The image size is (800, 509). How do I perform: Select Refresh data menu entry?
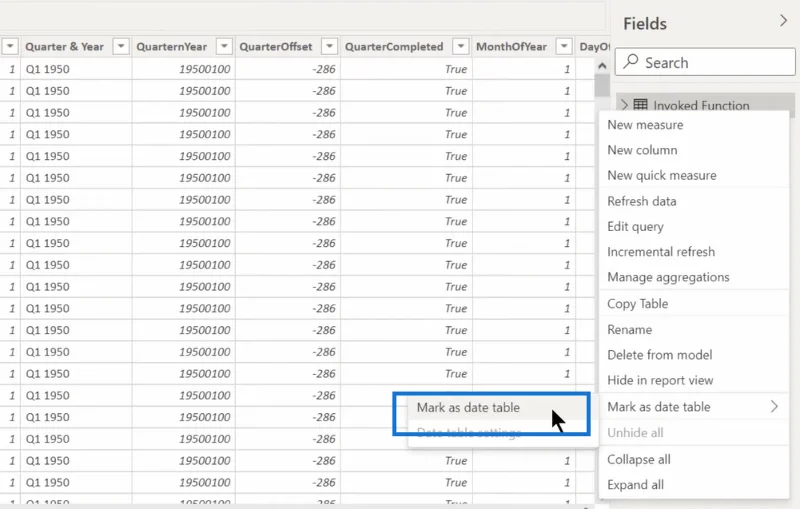(694, 201)
